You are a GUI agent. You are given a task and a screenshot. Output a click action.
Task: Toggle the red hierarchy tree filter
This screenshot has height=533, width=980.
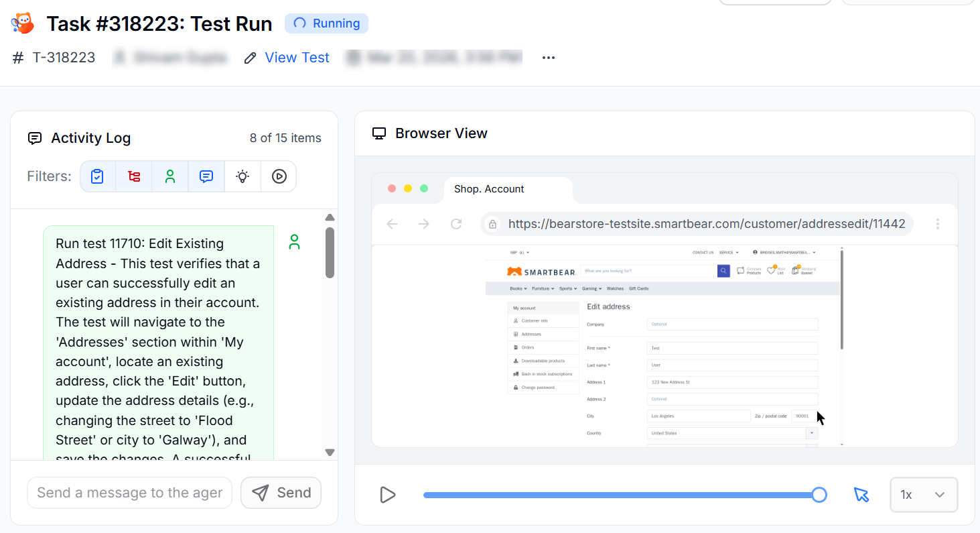tap(134, 176)
